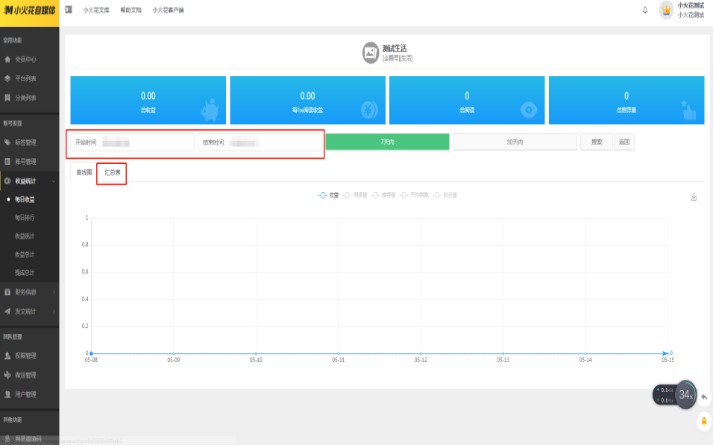Click the 05-15 end point on chart
Viewport: 714px width, 447px height.
point(665,353)
